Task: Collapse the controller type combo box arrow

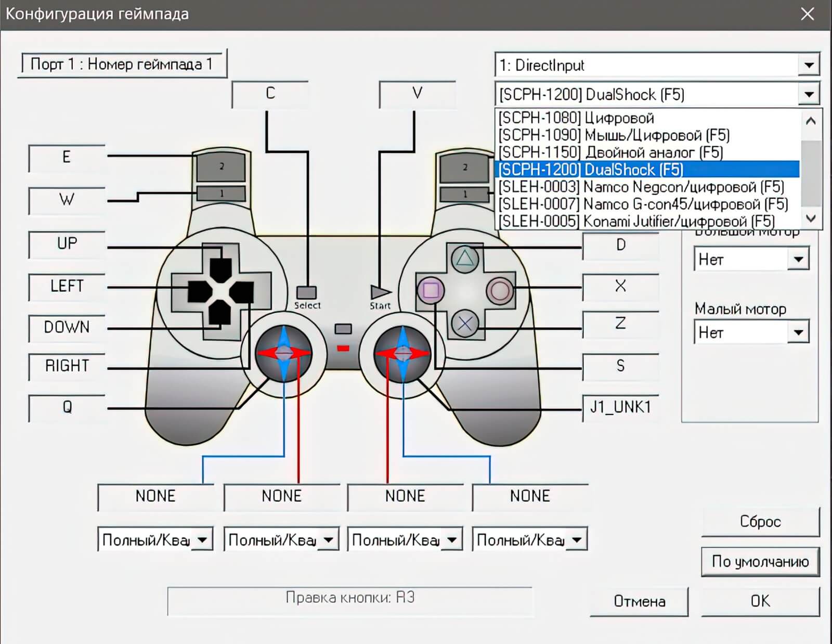Action: coord(809,95)
